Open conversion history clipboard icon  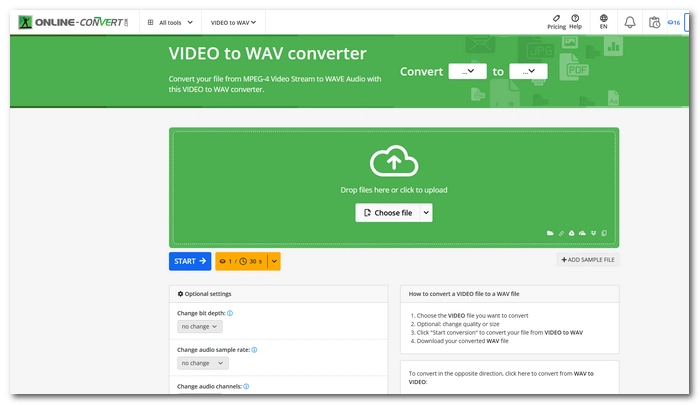pyautogui.click(x=654, y=22)
